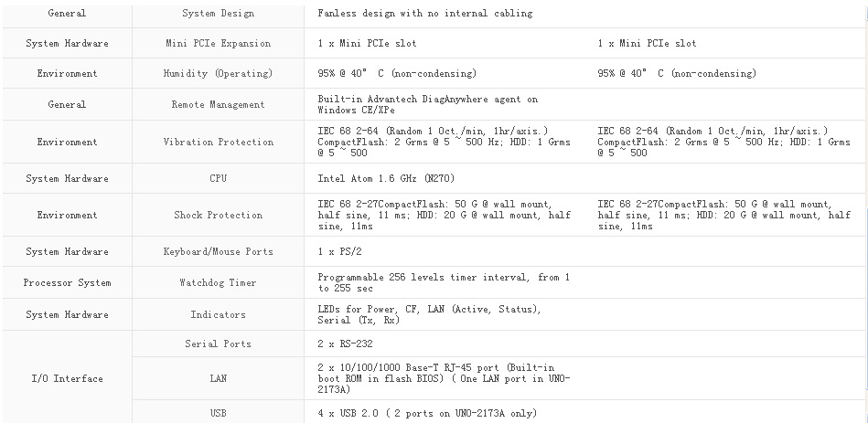Click the Vibration Protection cell
The height and width of the screenshot is (423, 868).
tap(218, 143)
